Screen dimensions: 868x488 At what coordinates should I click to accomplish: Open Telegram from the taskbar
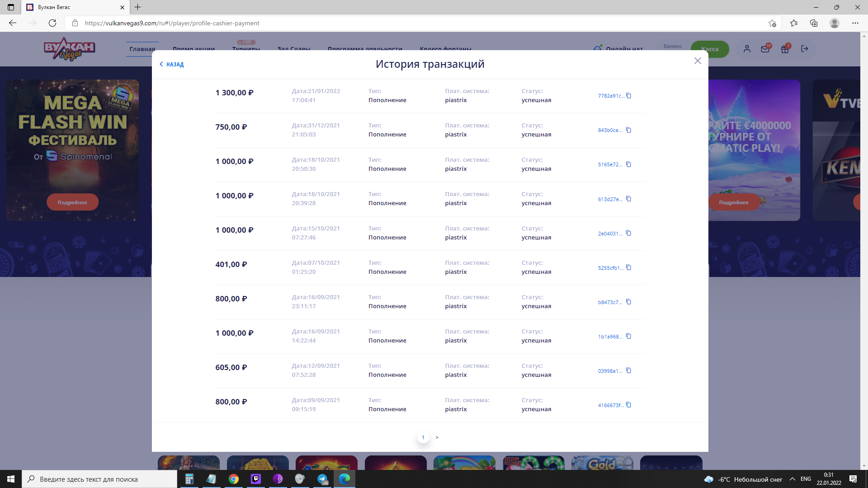tap(322, 479)
